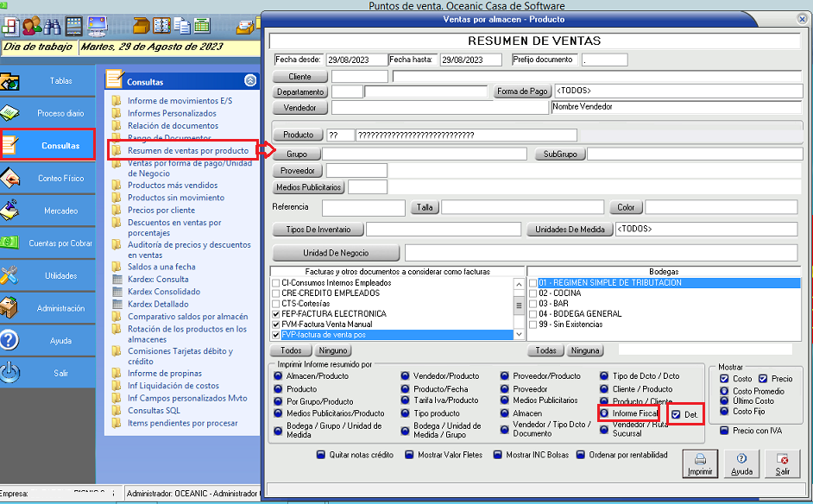
Task: Select the Informe Fiscal radio option
Action: point(605,414)
